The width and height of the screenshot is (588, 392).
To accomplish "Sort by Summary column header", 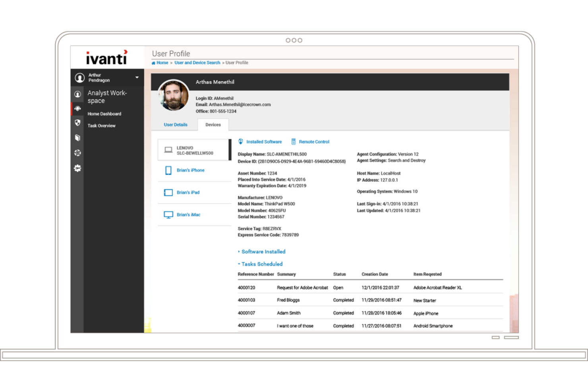I will coord(286,274).
